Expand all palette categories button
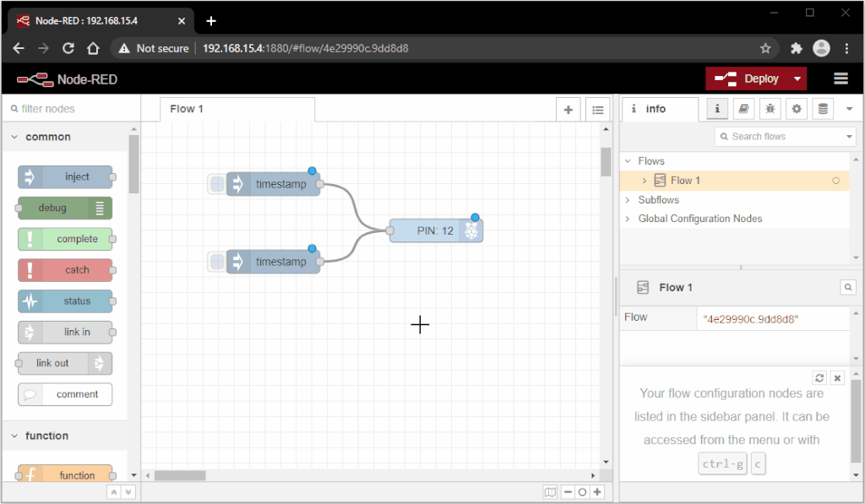 [x=128, y=492]
